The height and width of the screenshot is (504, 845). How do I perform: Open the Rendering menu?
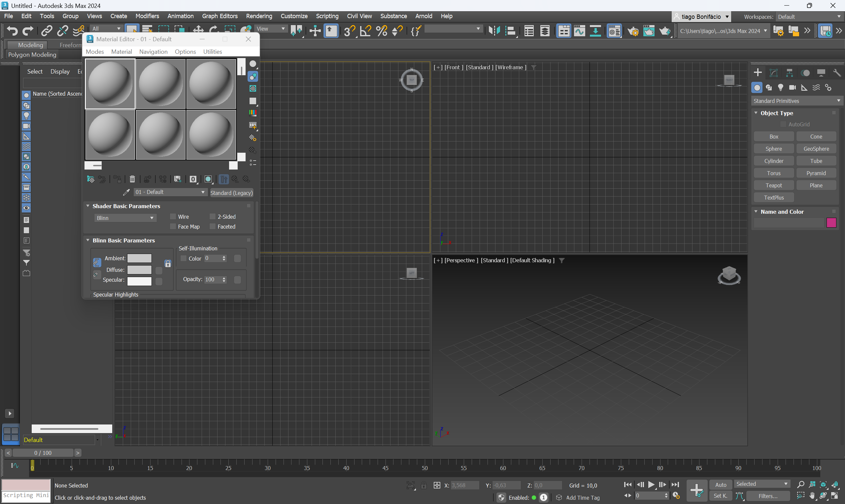[x=259, y=16]
